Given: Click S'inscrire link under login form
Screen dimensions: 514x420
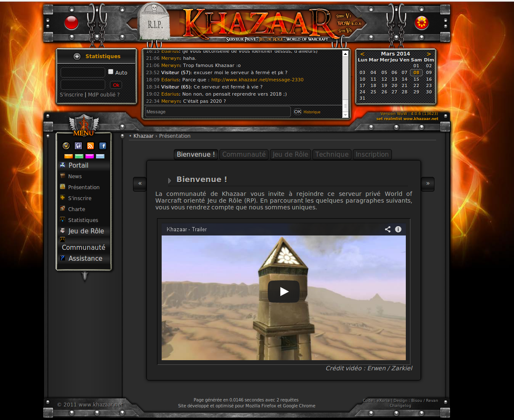Looking at the screenshot, I should pos(72,95).
